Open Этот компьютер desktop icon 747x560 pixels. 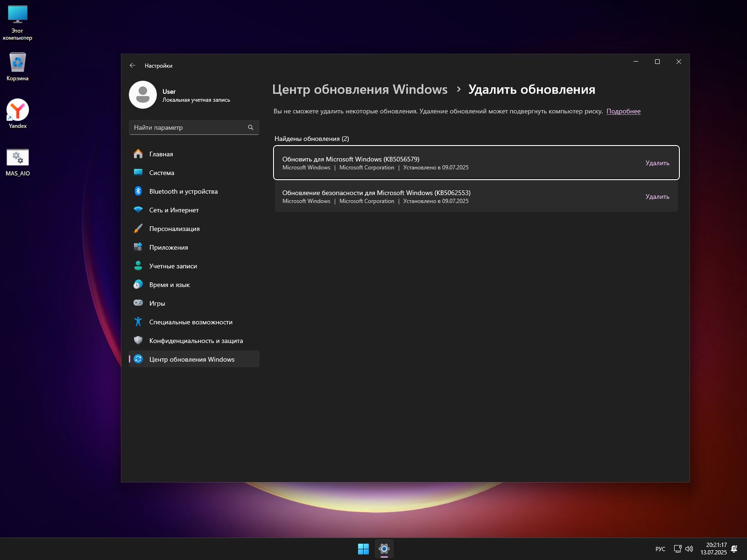18,23
